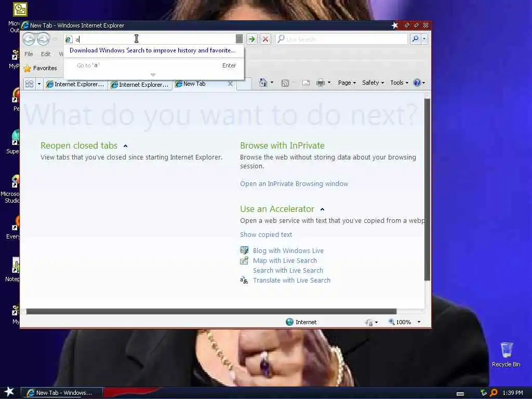Open the search provider dropdown arrow
Screen dimensions: 532x399
tap(424, 39)
